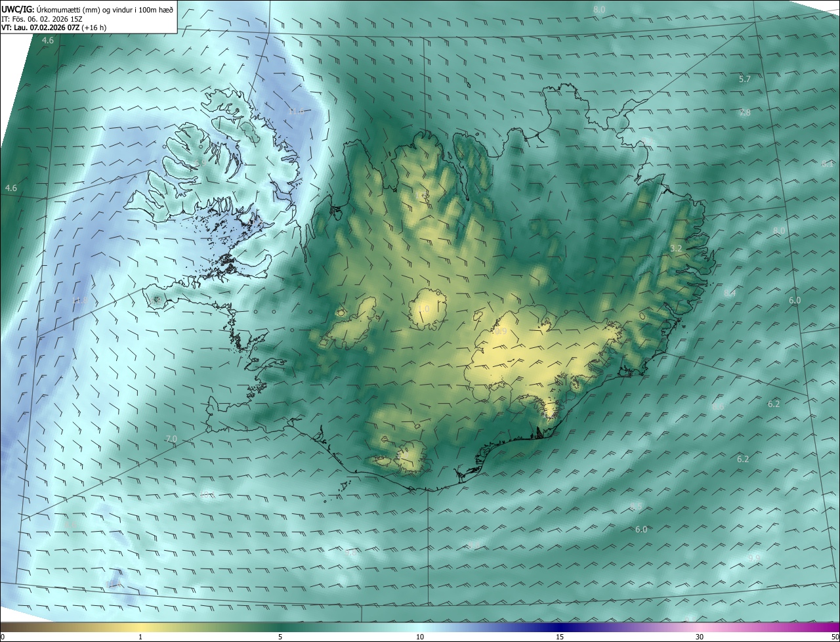Click the 'IT: Fös. 06. 02. 2026 15Z' line

click(41, 19)
